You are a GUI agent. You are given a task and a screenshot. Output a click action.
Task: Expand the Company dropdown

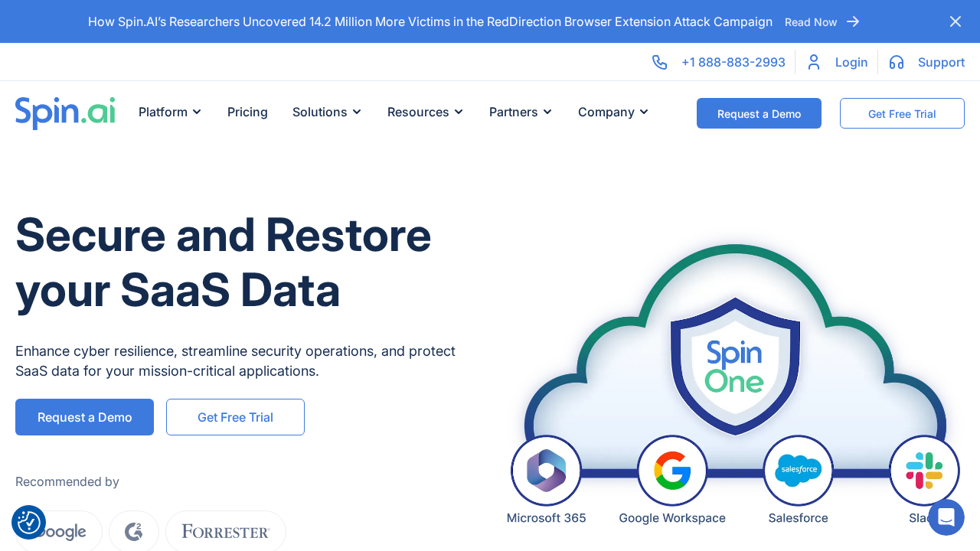tap(612, 112)
